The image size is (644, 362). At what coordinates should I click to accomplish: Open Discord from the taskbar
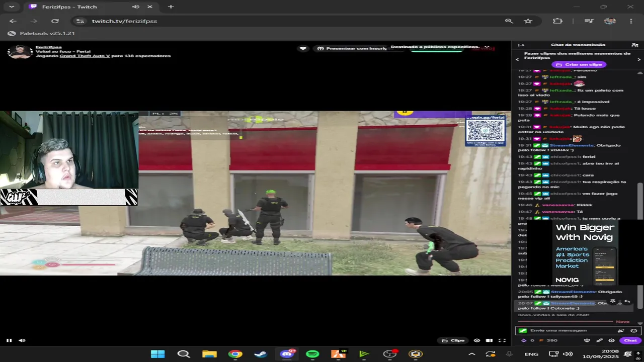[x=287, y=354]
